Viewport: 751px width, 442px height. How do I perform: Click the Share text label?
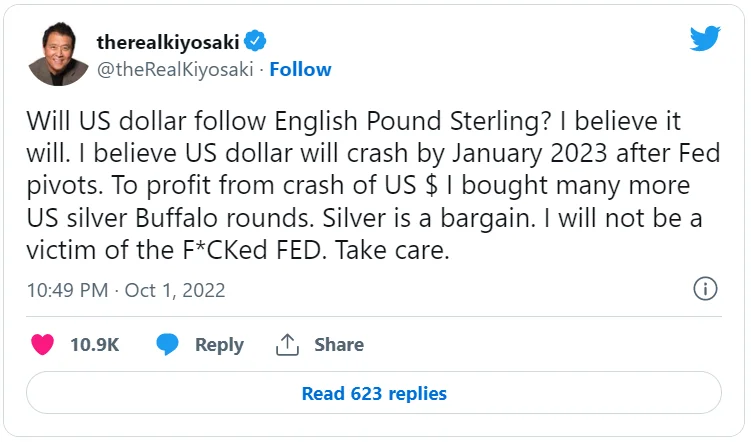click(339, 344)
